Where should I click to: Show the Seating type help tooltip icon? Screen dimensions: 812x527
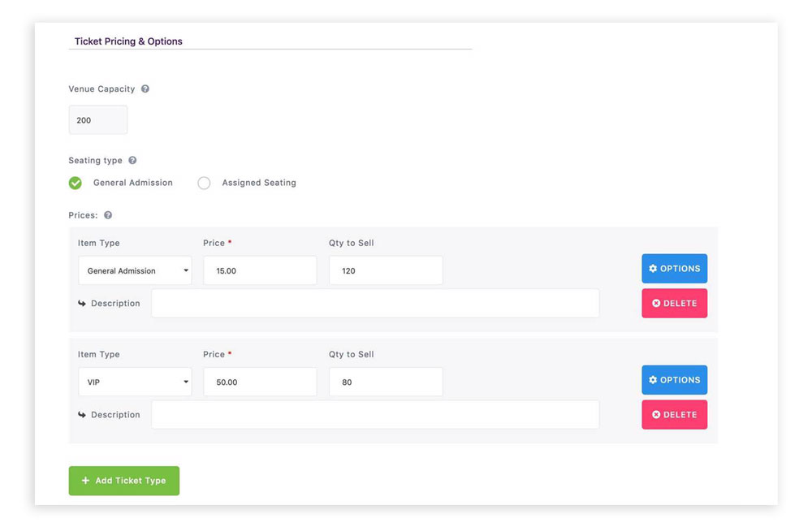click(132, 160)
